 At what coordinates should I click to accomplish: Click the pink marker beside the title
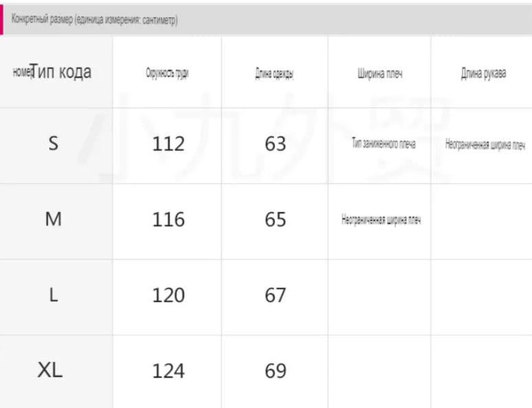[1, 19]
